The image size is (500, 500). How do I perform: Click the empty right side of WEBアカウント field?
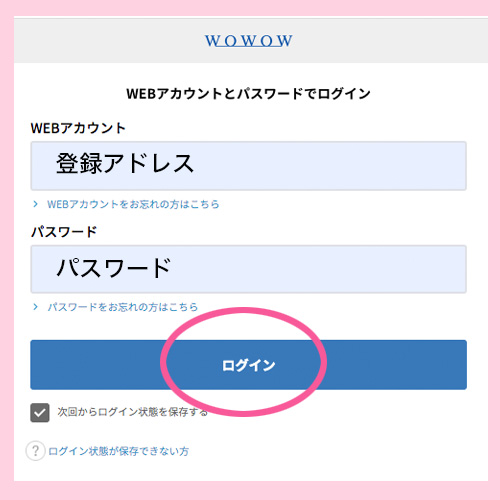(x=367, y=166)
